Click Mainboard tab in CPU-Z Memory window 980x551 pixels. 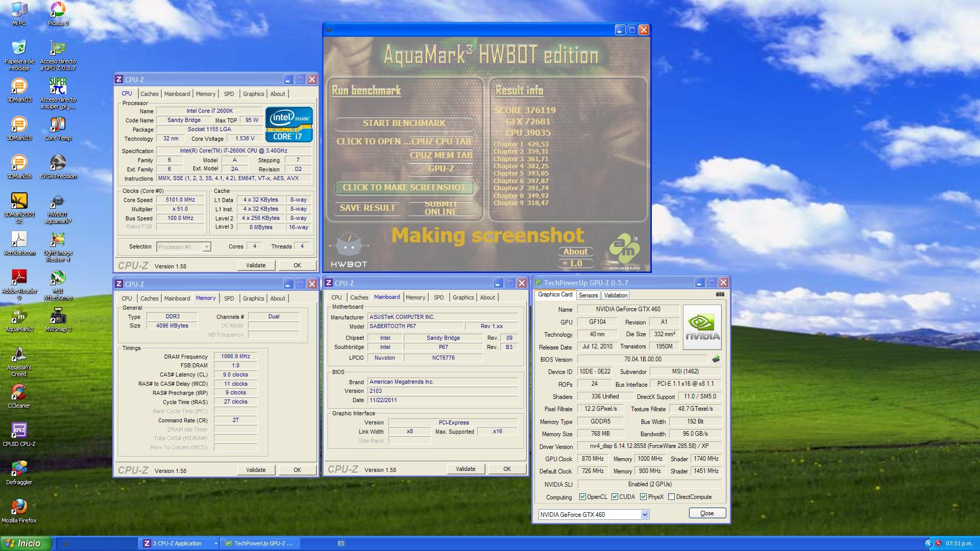[x=177, y=298]
